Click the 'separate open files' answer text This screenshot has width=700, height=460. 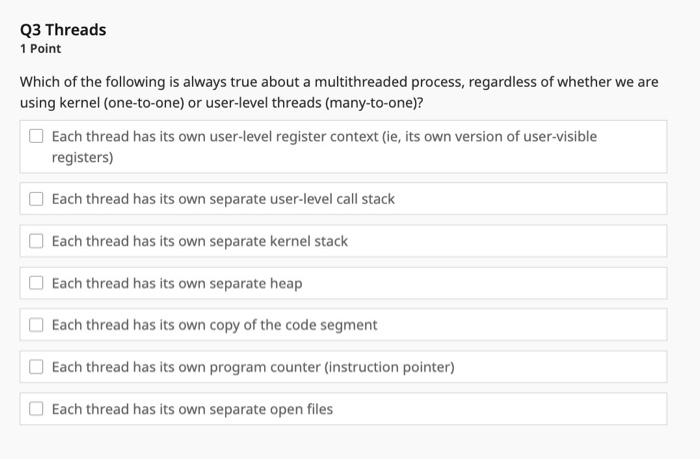pyautogui.click(x=192, y=409)
